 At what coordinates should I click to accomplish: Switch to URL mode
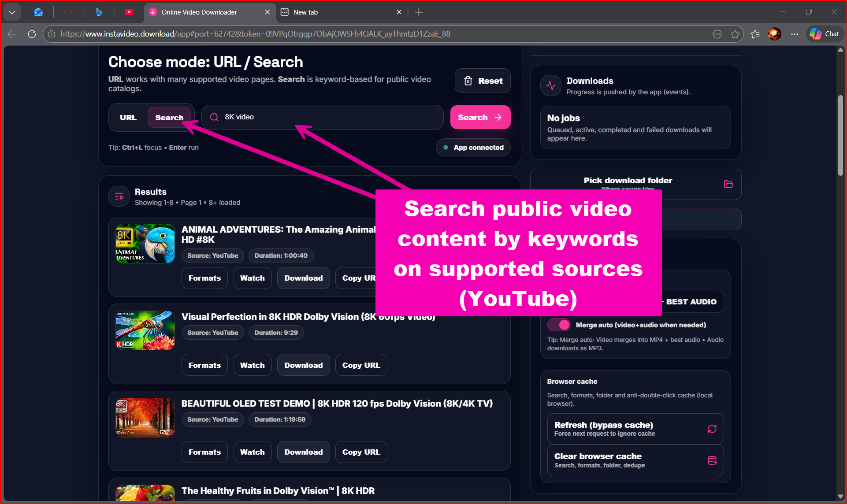128,117
